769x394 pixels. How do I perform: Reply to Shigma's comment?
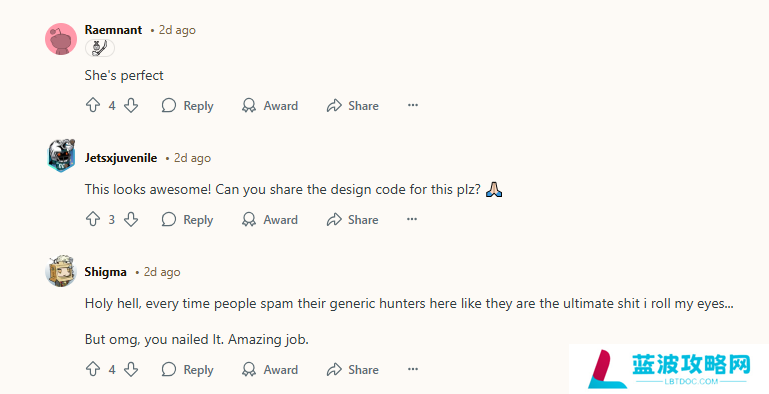point(187,369)
